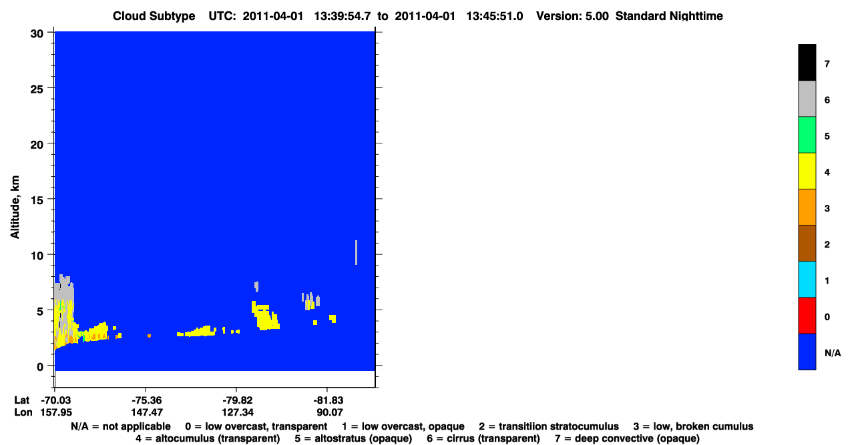
Task: Click legend text '1 = low overcast, opaque'
Action: [x=403, y=426]
